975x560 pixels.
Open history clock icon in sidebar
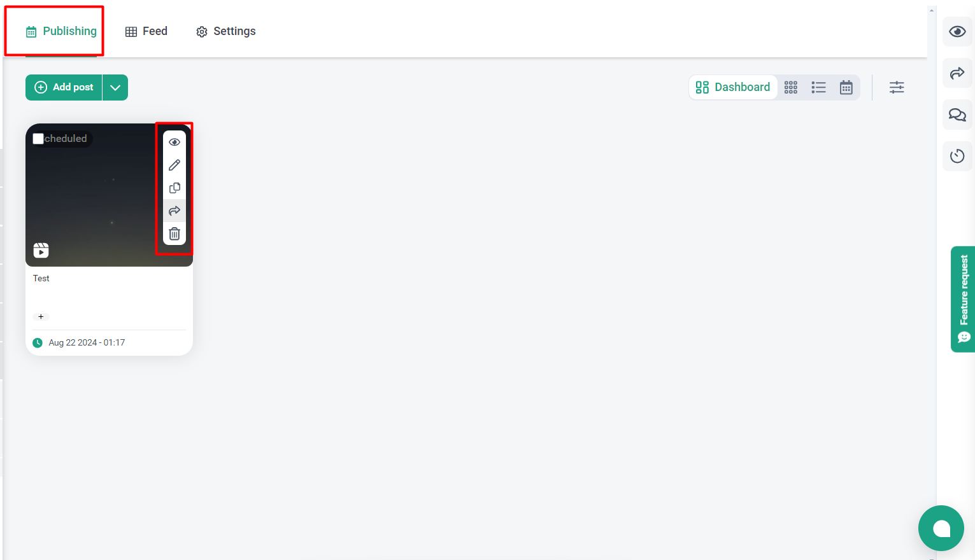957,156
